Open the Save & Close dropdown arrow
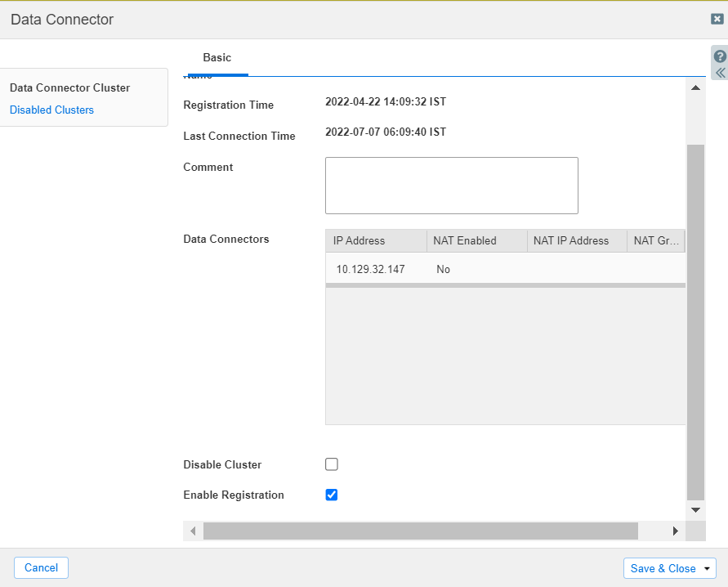 click(x=704, y=567)
